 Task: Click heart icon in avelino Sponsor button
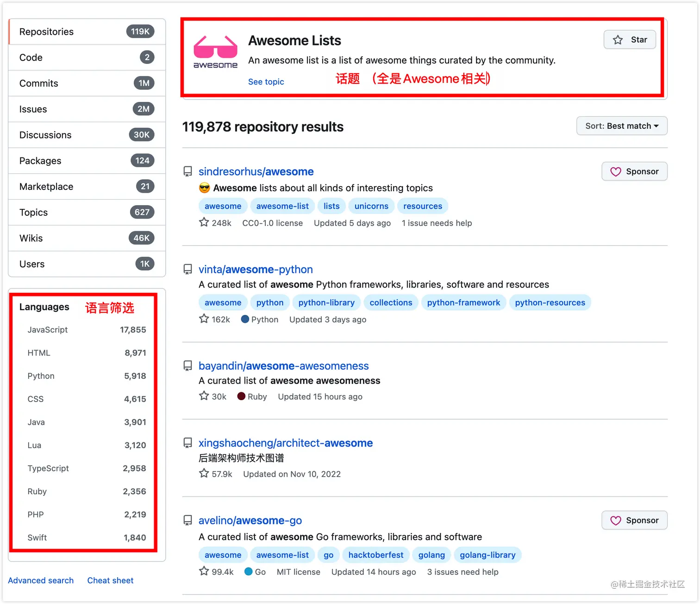[x=616, y=521]
